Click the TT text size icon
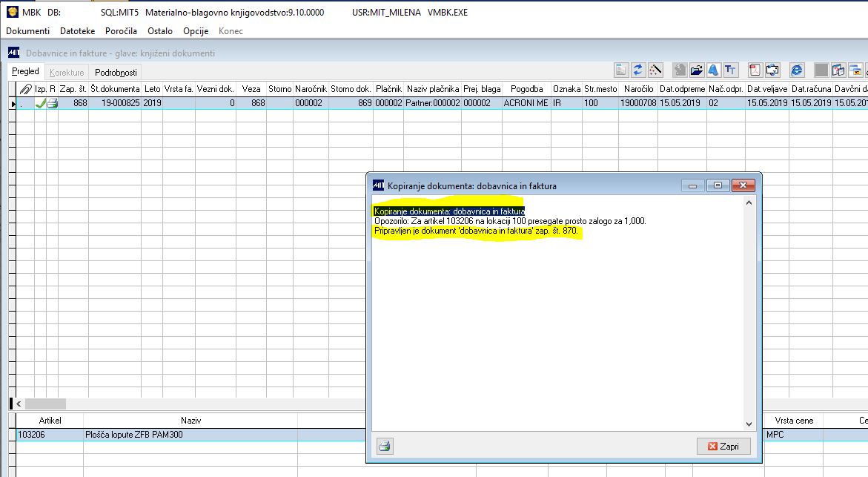This screenshot has width=868, height=477. click(730, 70)
